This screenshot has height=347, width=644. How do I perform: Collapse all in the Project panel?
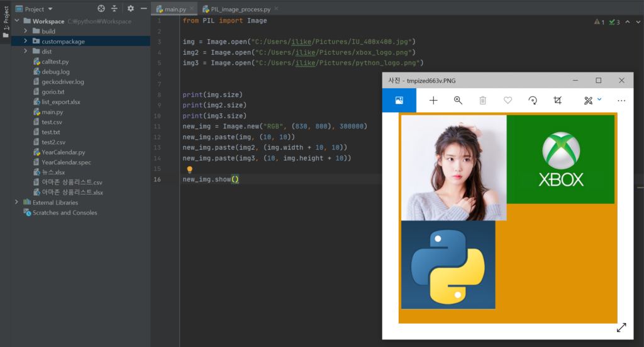[x=114, y=9]
